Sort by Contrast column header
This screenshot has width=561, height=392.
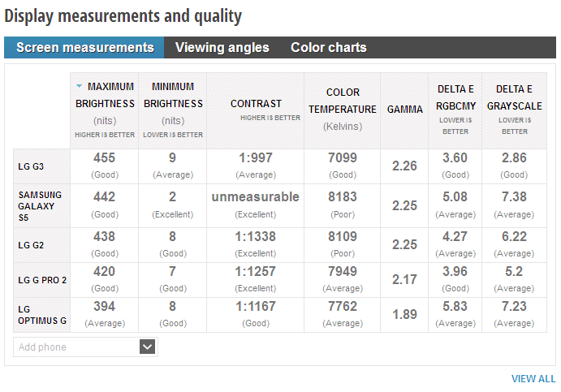click(256, 110)
